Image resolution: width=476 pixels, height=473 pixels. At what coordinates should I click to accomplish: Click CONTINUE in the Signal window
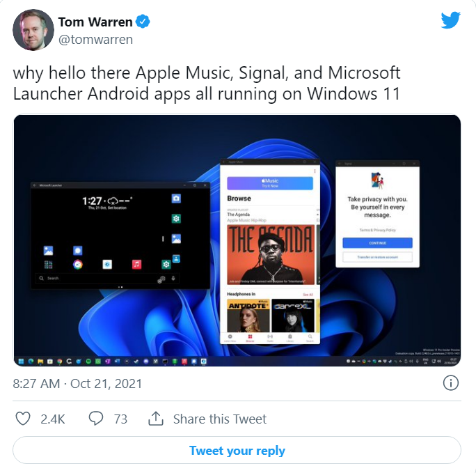(377, 243)
